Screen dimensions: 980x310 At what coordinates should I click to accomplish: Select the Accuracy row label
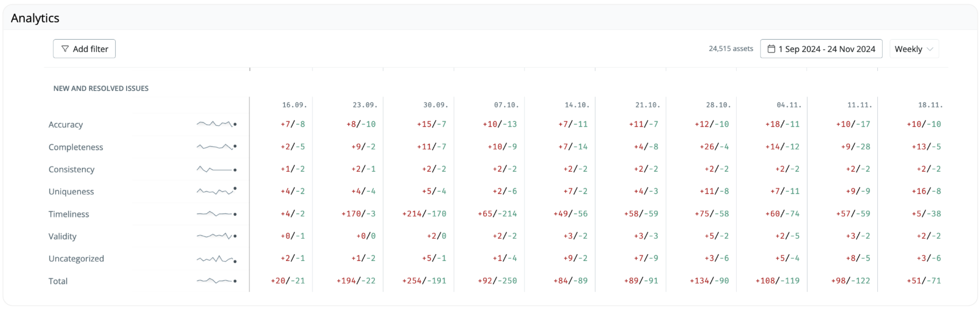pos(65,125)
